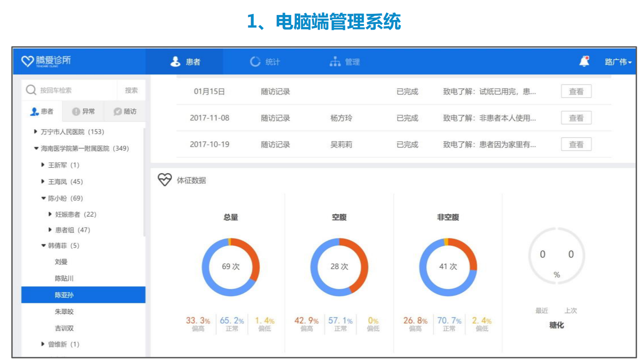This screenshot has height=362, width=644.
Task: Open the 管理 top navigation tab
Action: click(x=345, y=62)
